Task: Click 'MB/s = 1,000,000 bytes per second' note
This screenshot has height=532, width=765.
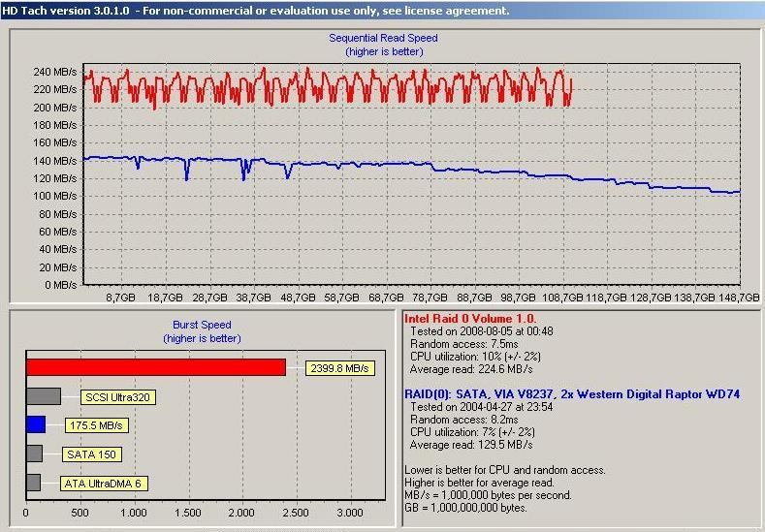Action: coord(488,495)
